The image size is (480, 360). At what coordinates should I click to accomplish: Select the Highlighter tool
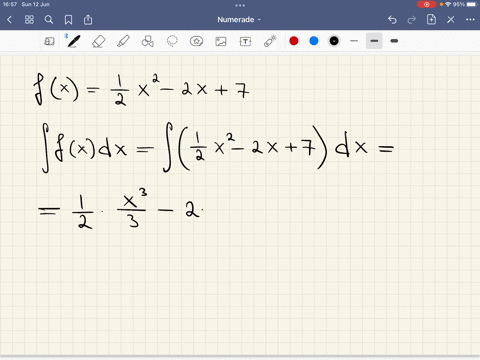coord(123,42)
